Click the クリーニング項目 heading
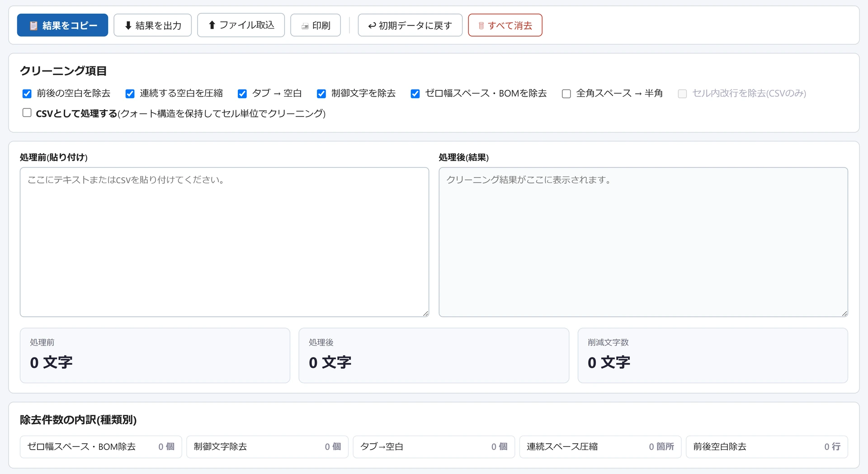Viewport: 868px width, 474px height. pos(63,71)
